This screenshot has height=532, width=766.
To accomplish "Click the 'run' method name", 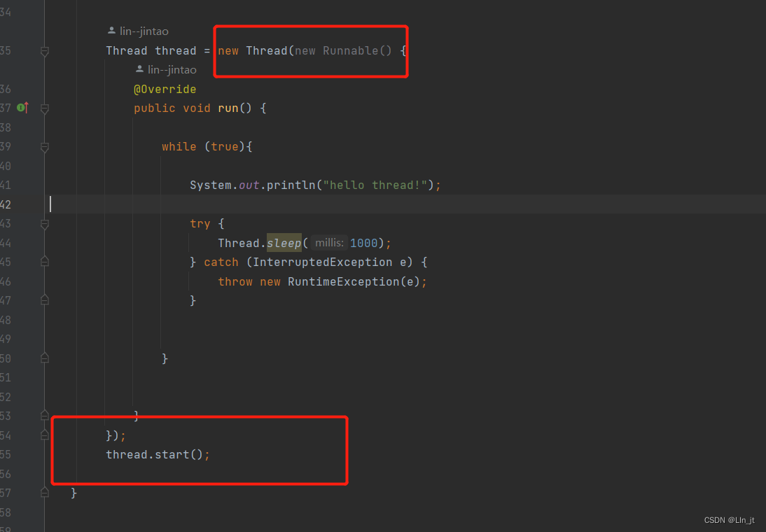I will pyautogui.click(x=228, y=108).
